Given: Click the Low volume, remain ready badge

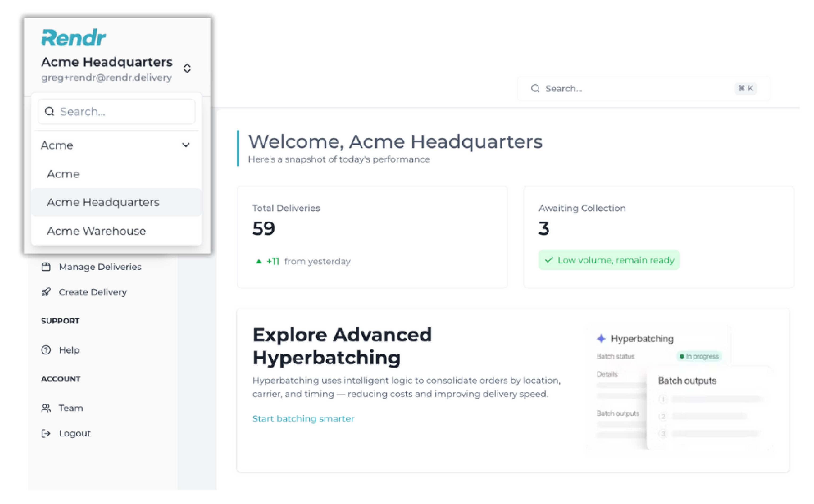Looking at the screenshot, I should [609, 260].
